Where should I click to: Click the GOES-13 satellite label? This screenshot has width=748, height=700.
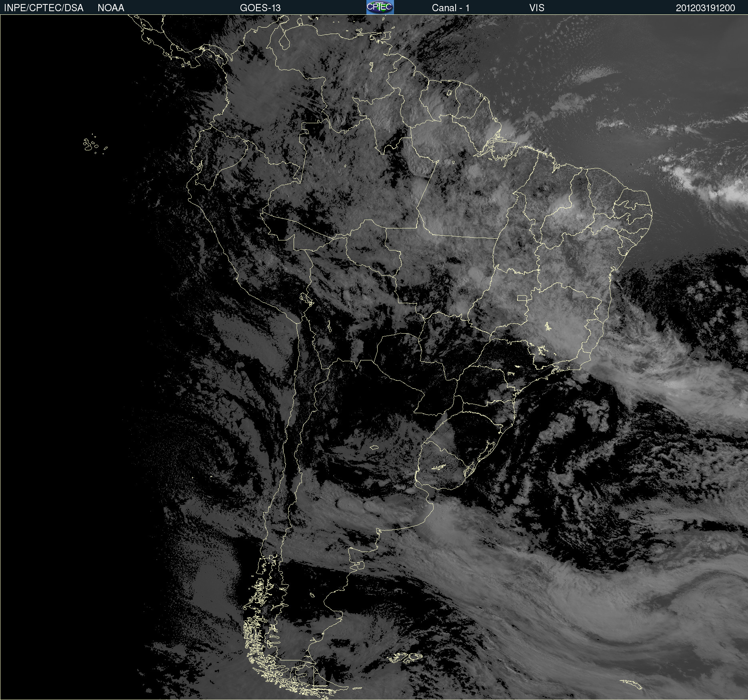point(260,8)
